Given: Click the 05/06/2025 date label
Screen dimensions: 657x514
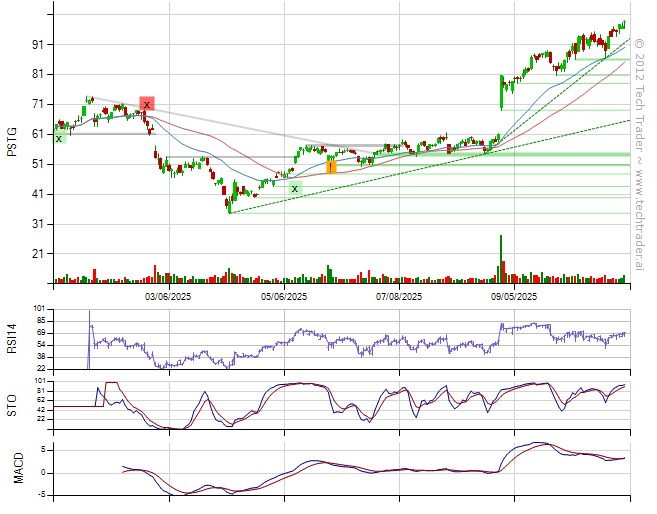Looking at the screenshot, I should (x=285, y=296).
